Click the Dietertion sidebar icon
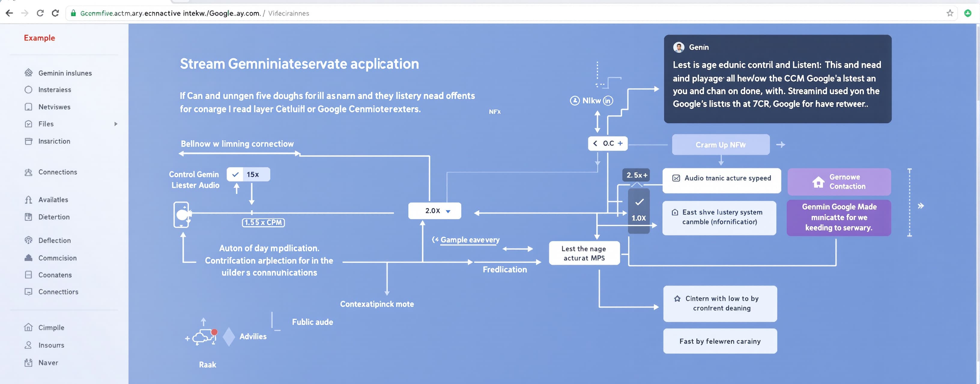The width and height of the screenshot is (980, 384). (x=29, y=217)
